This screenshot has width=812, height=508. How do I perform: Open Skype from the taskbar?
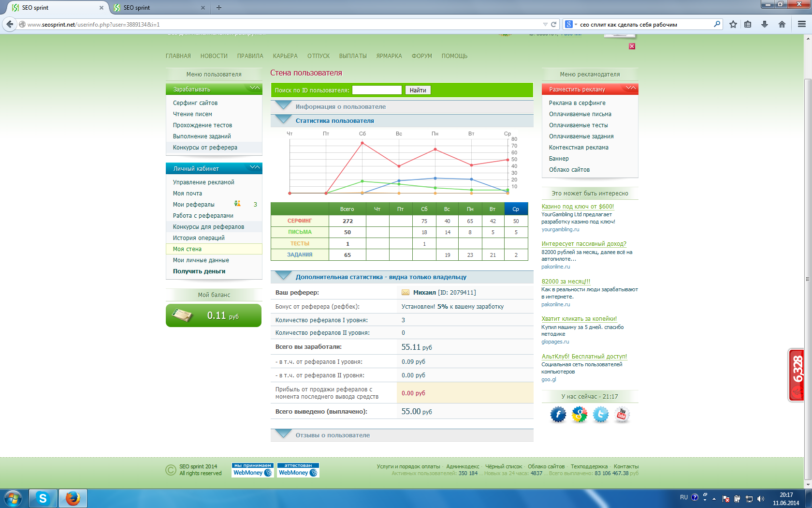(x=43, y=498)
